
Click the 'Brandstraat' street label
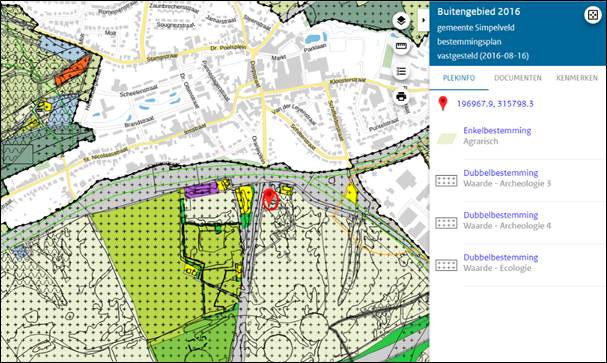pos(139,122)
